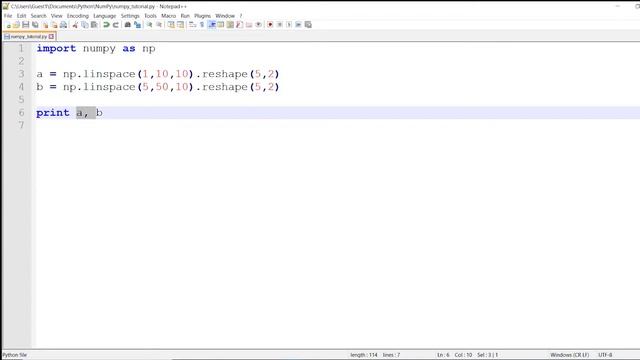Viewport: 640px width, 360px height.
Task: Start macro recording with red dot
Action: pos(270,25)
